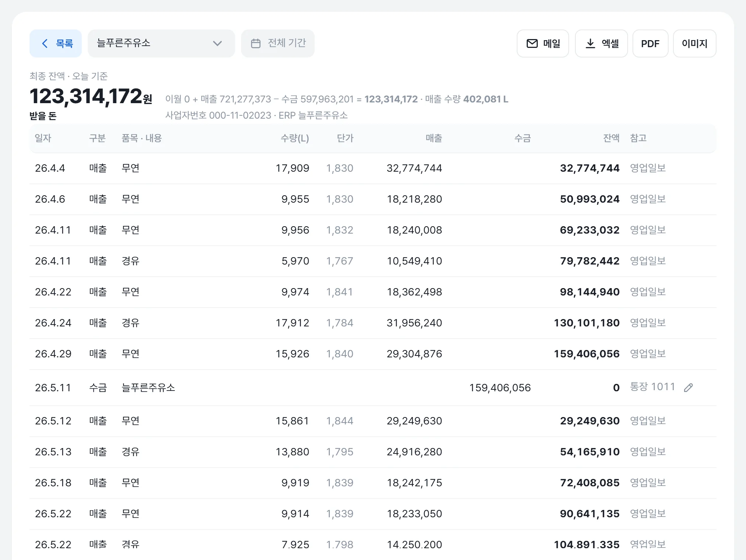746x560 pixels.
Task: Select the 26.5.18 date cell
Action: [x=53, y=483]
